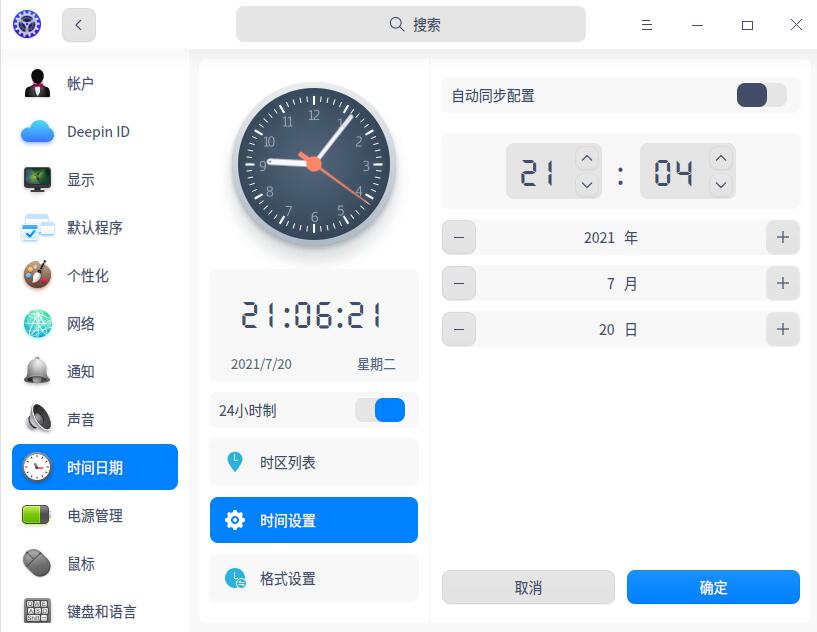
Task: Click the format settings clock icon
Action: click(x=235, y=578)
